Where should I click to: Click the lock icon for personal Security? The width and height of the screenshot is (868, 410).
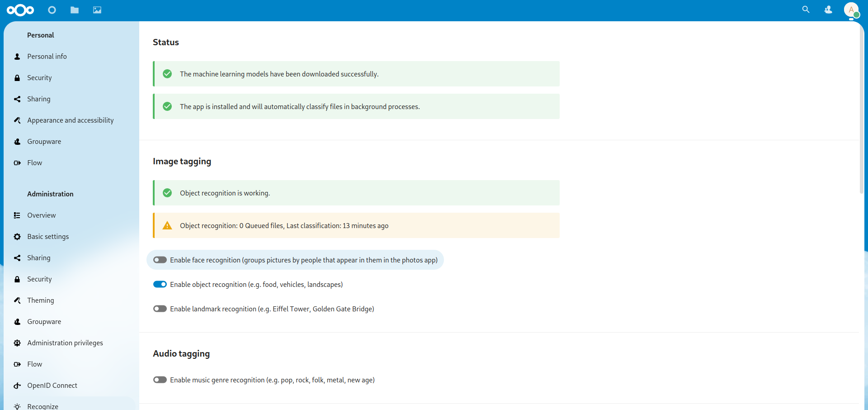(x=17, y=78)
